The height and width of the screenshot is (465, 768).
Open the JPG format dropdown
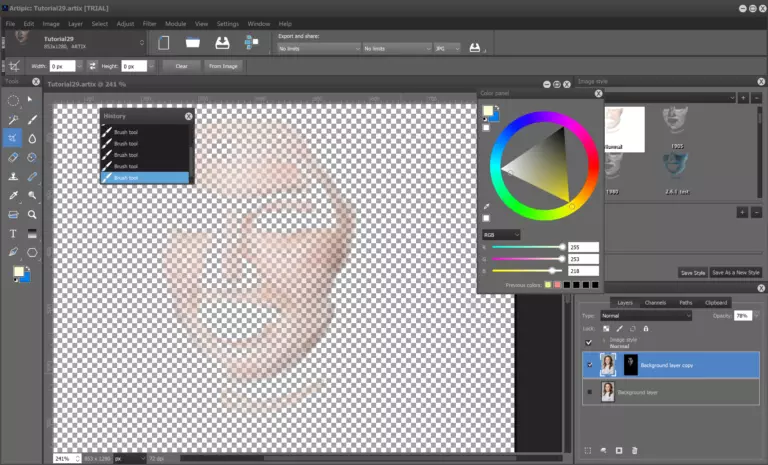pos(447,49)
